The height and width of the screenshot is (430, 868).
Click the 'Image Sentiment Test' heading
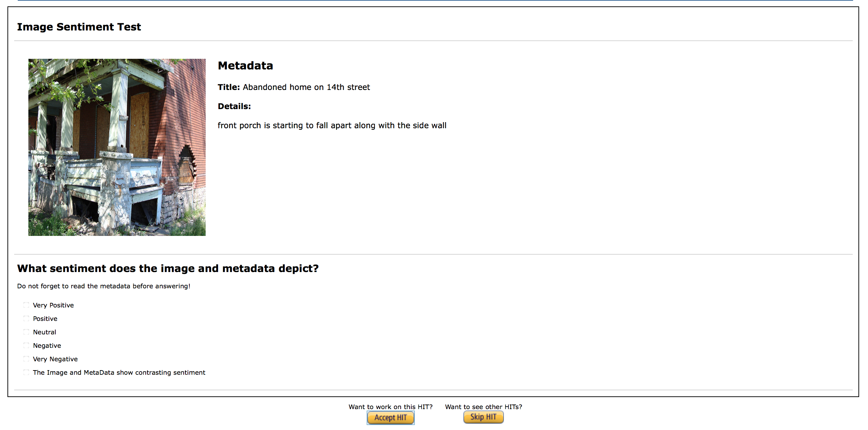coord(79,27)
